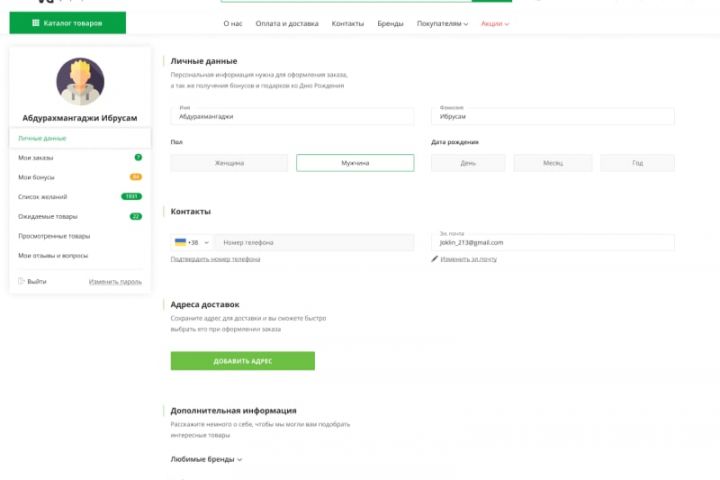Open the Покупателям menu
Image resolution: width=720 pixels, height=480 pixels.
[x=442, y=23]
